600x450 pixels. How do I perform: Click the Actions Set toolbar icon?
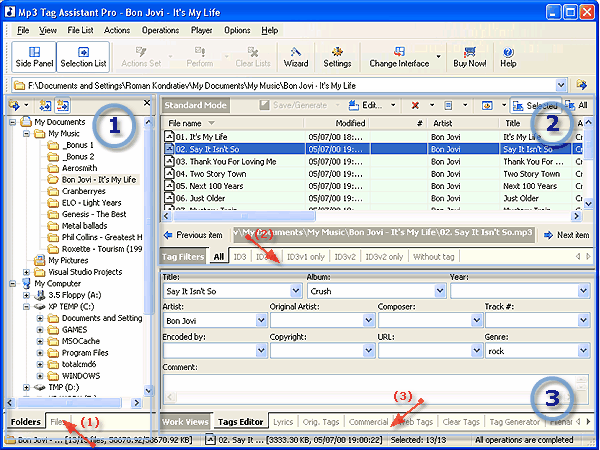tap(141, 52)
